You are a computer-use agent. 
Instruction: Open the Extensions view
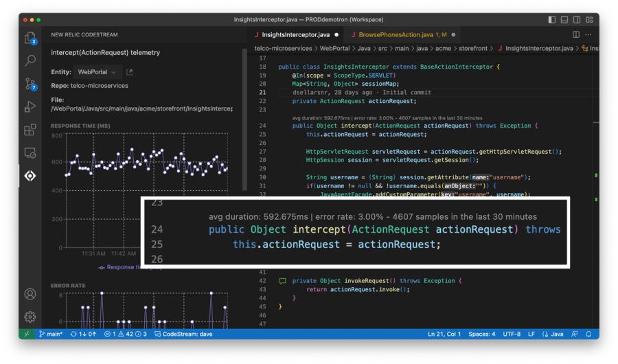click(x=30, y=129)
